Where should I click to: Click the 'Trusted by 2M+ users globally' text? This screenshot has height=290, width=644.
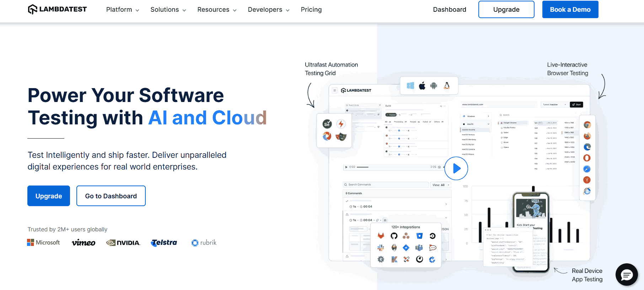tap(68, 230)
